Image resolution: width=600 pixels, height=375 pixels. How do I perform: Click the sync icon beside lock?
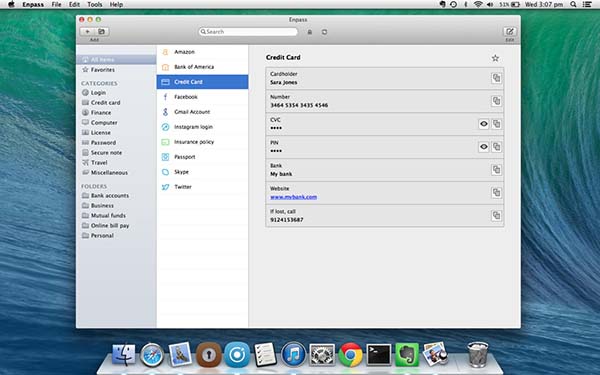(x=324, y=32)
